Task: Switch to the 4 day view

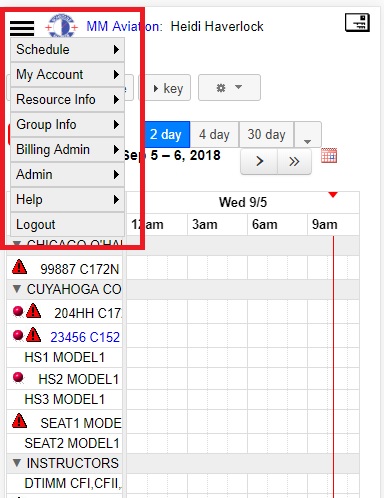Action: tap(214, 135)
